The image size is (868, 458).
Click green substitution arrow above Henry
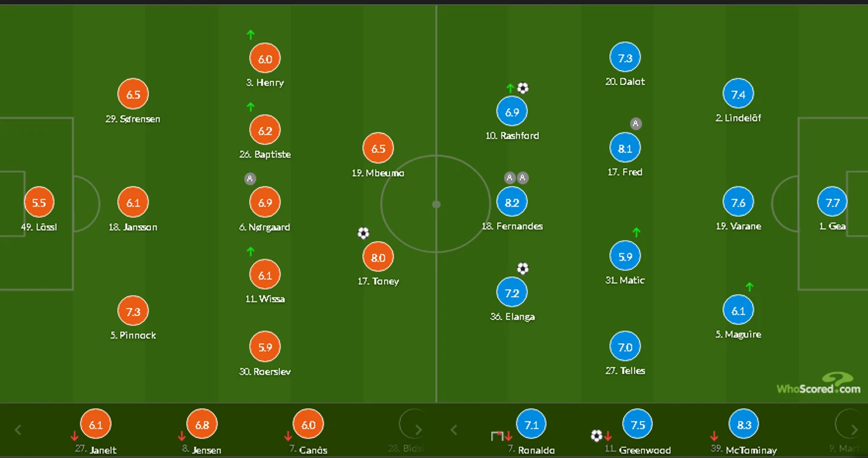250,34
